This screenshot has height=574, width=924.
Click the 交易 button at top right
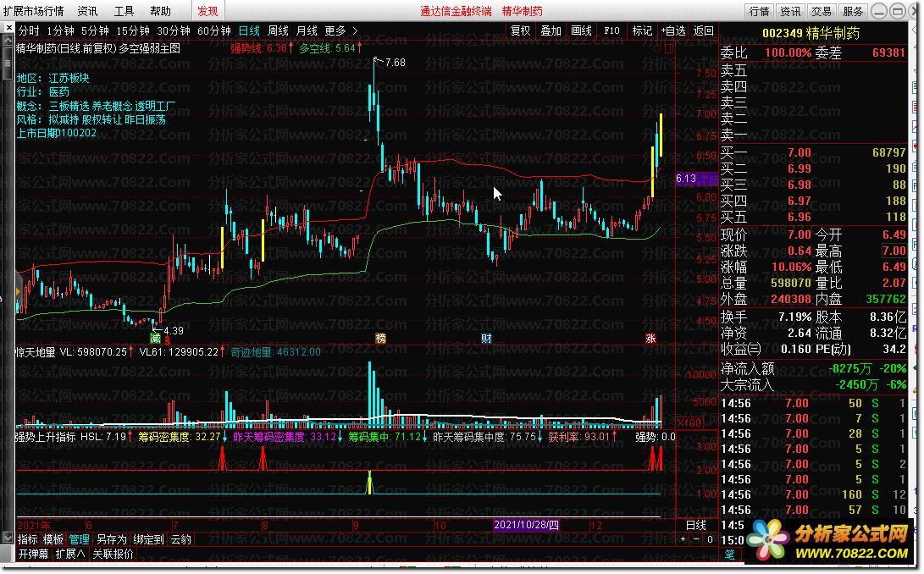point(822,11)
